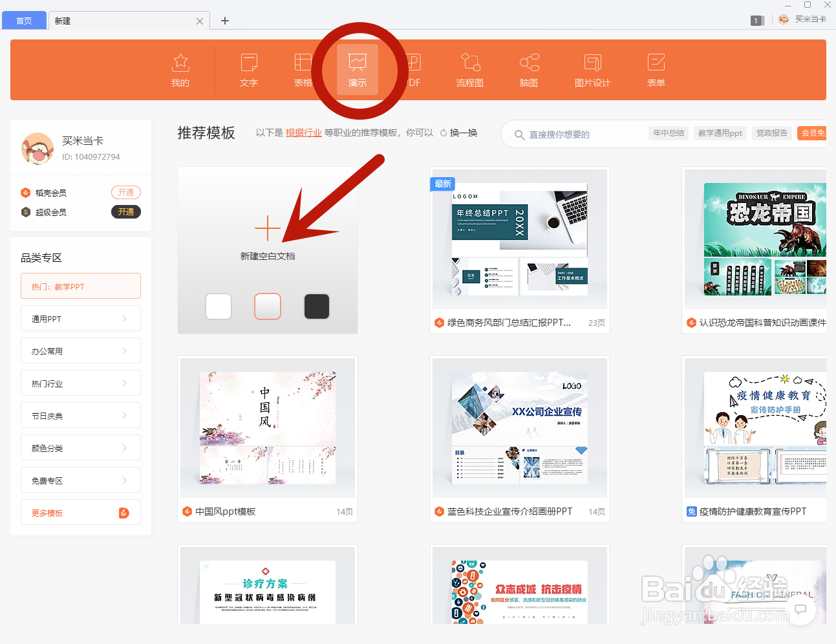Viewport: 836px width, 644px height.
Task: Open the 诊疗方案 template thumbnail
Action: (268, 586)
